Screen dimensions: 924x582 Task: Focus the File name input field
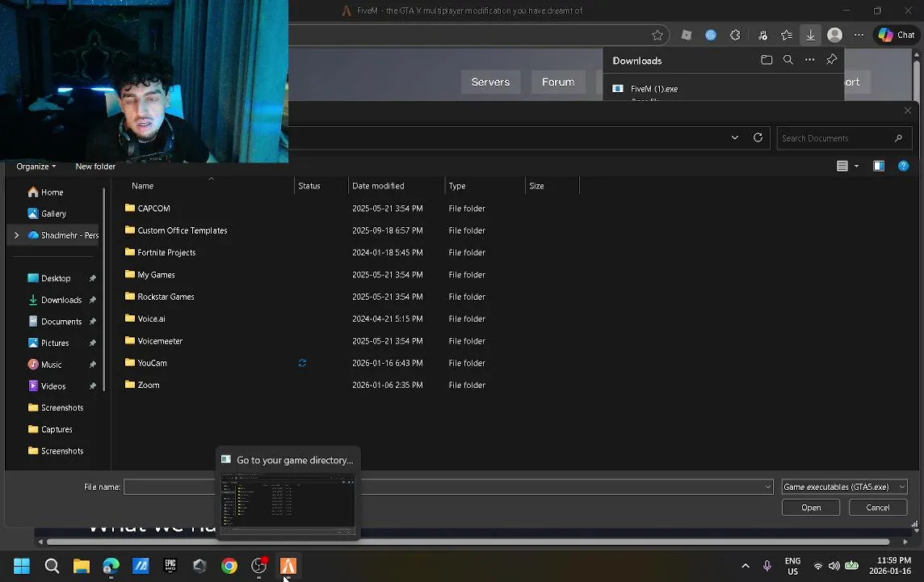pos(447,487)
